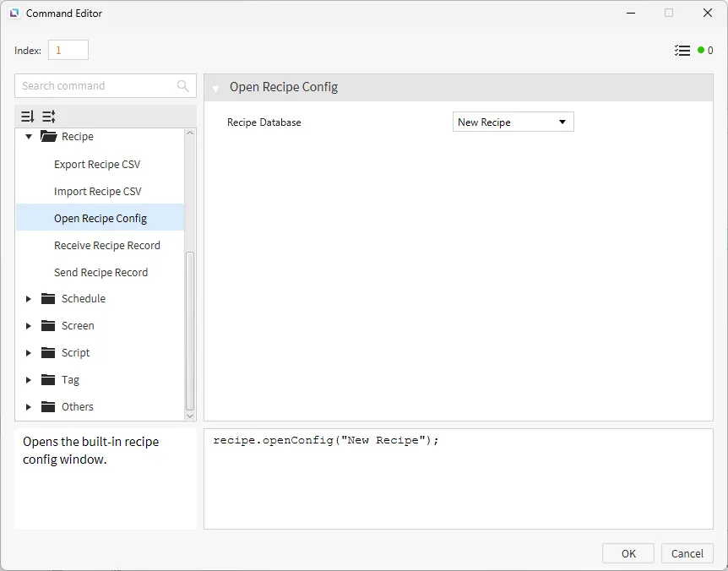Click the Recipe open folder icon
The width and height of the screenshot is (728, 571).
point(48,137)
